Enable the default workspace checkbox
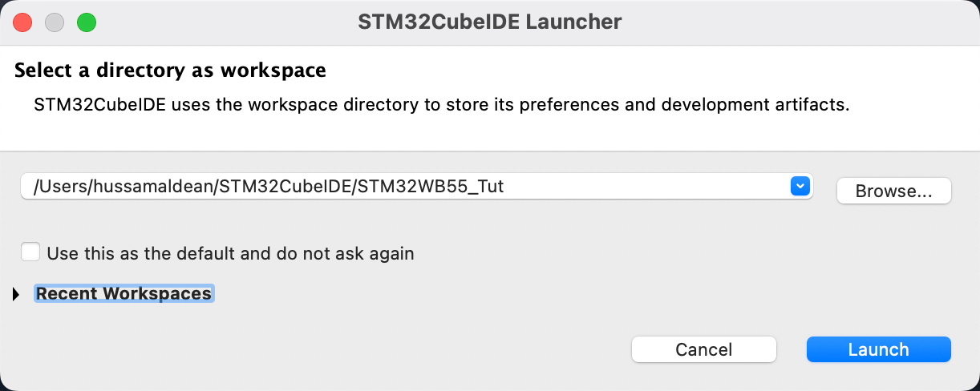The height and width of the screenshot is (391, 980). 30,252
